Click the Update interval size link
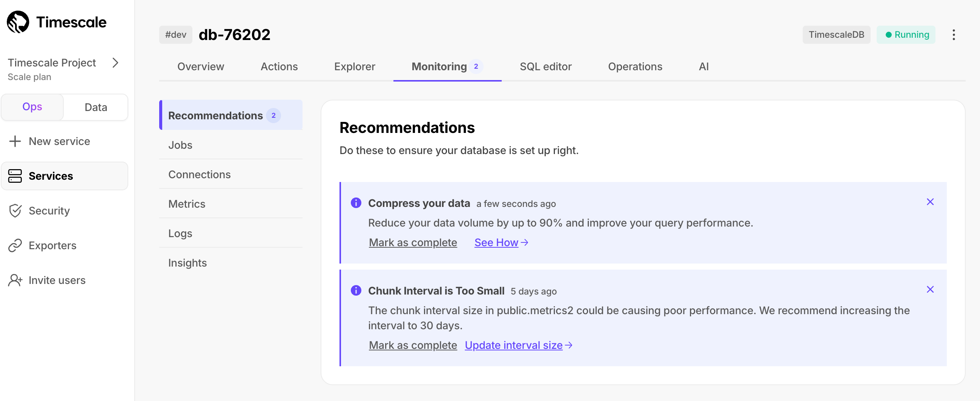 tap(519, 345)
